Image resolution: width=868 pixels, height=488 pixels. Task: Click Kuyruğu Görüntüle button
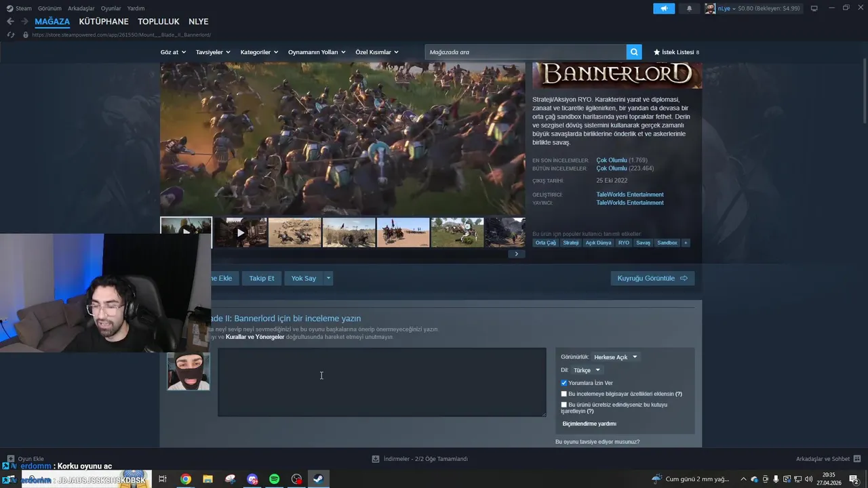(652, 278)
